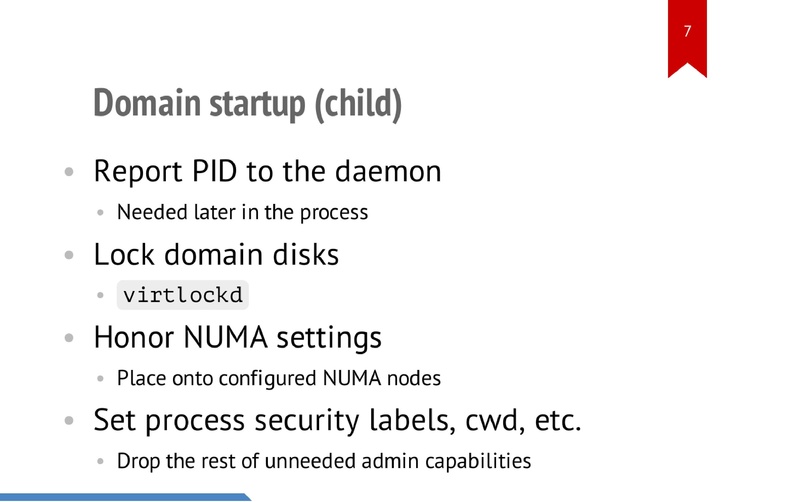Screen dimensions: 800x502
Task: Click 'Place onto configured NUMA nodes' text
Action: [x=279, y=379]
